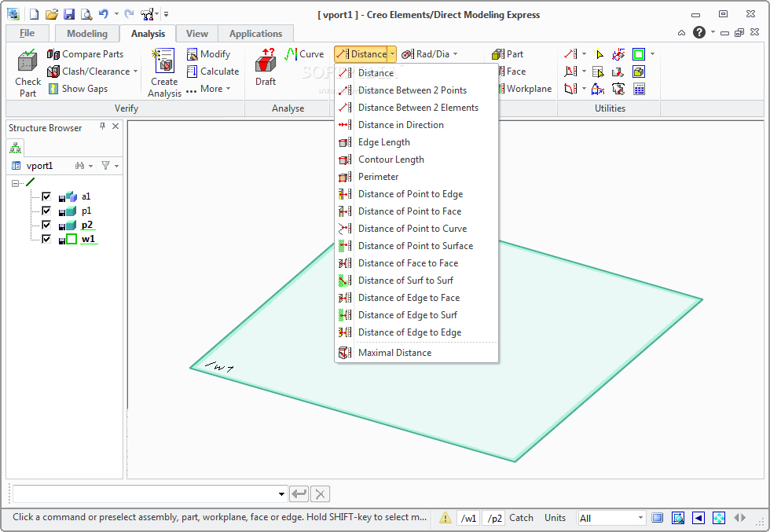Switch to the Applications tab
Image resolution: width=770 pixels, height=532 pixels.
(x=255, y=34)
